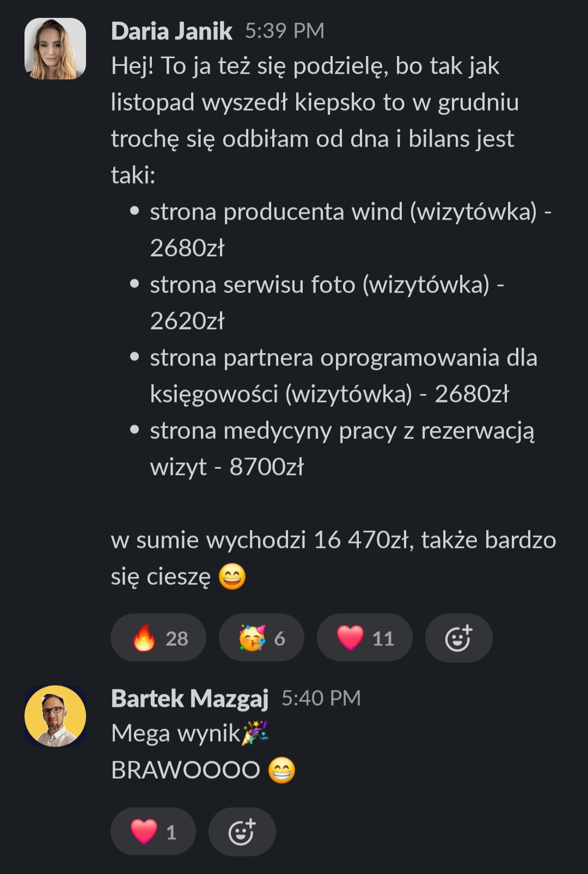This screenshot has height=874, width=588.
Task: Tap the 5:40 PM message timestamp
Action: coord(321,698)
